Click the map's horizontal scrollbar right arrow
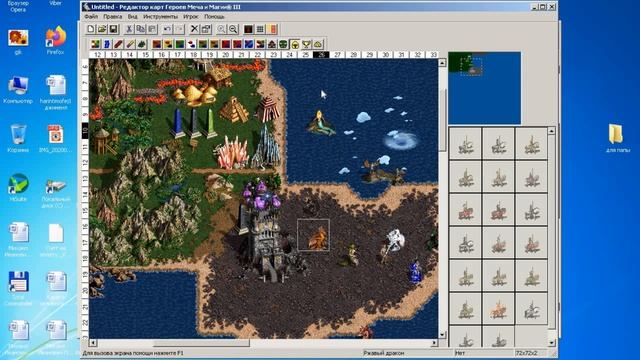This screenshot has width=640, height=360. [x=434, y=343]
